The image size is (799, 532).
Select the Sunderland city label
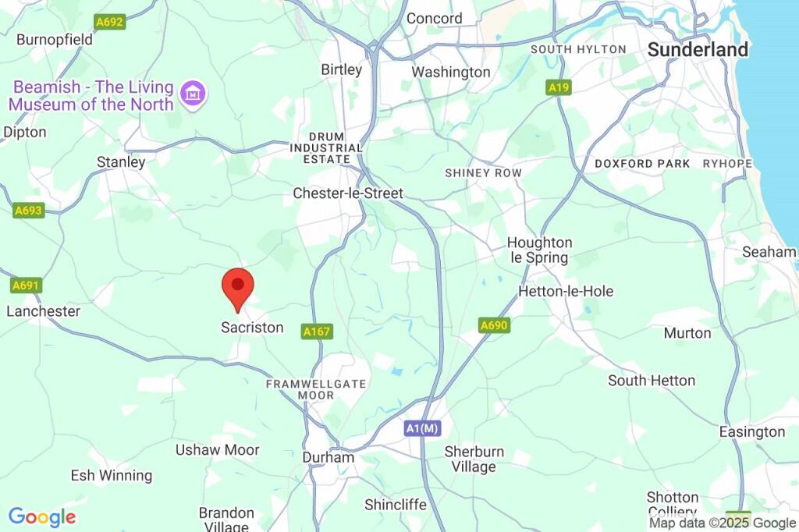(x=698, y=50)
